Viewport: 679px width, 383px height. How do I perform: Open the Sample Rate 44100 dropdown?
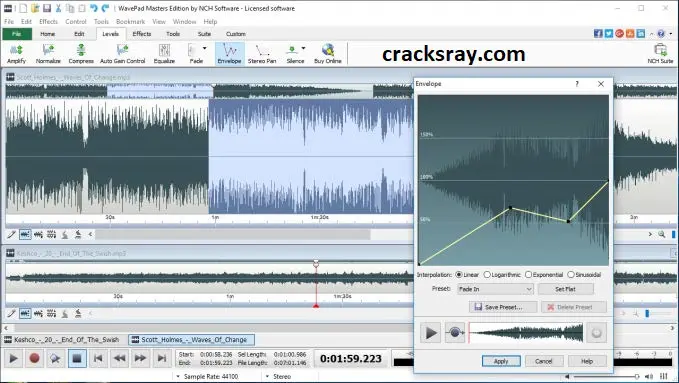207,377
